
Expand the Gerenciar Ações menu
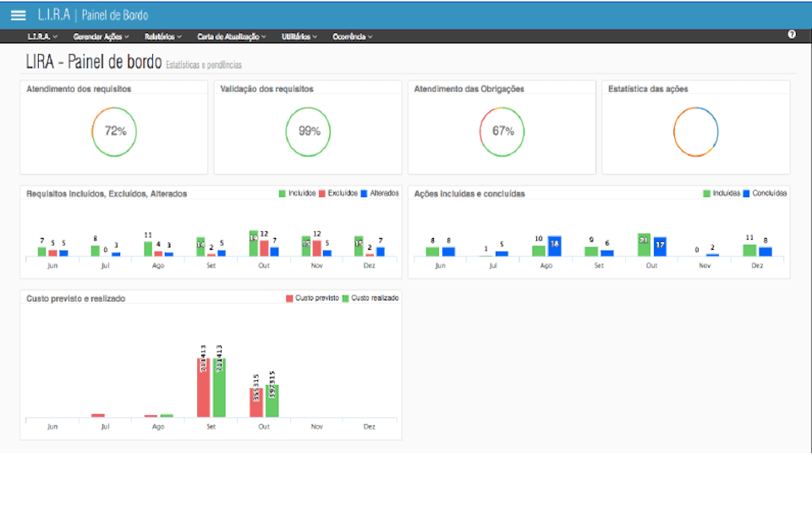coord(101,36)
